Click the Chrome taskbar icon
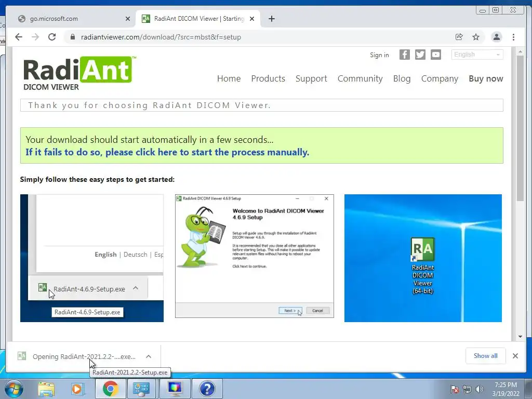This screenshot has height=399, width=532. pyautogui.click(x=110, y=389)
